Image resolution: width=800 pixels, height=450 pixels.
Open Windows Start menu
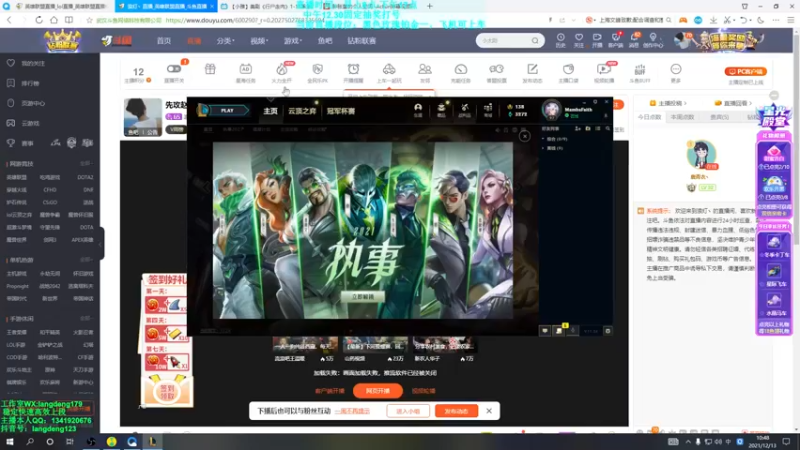pyautogui.click(x=10, y=442)
